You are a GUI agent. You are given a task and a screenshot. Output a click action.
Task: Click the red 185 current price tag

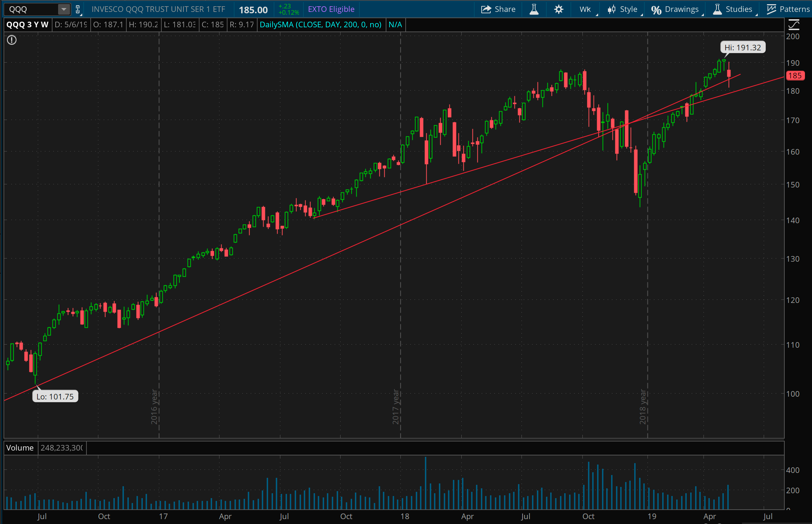[x=795, y=76]
